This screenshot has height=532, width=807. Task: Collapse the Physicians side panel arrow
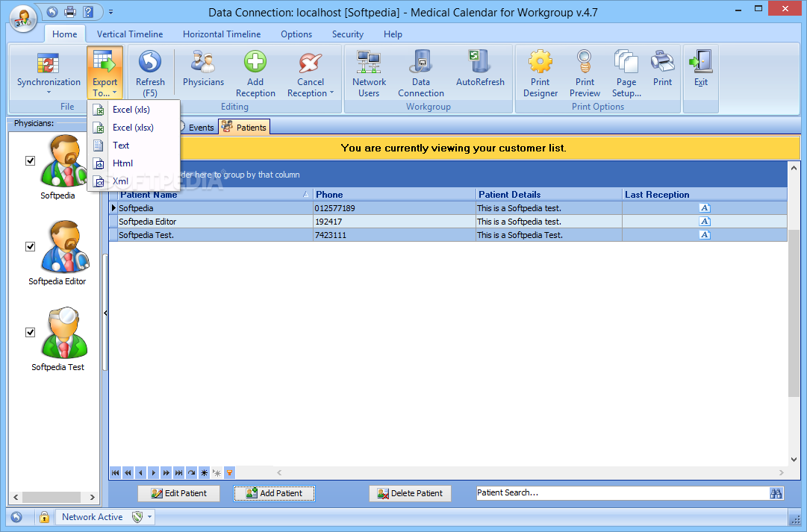105,313
